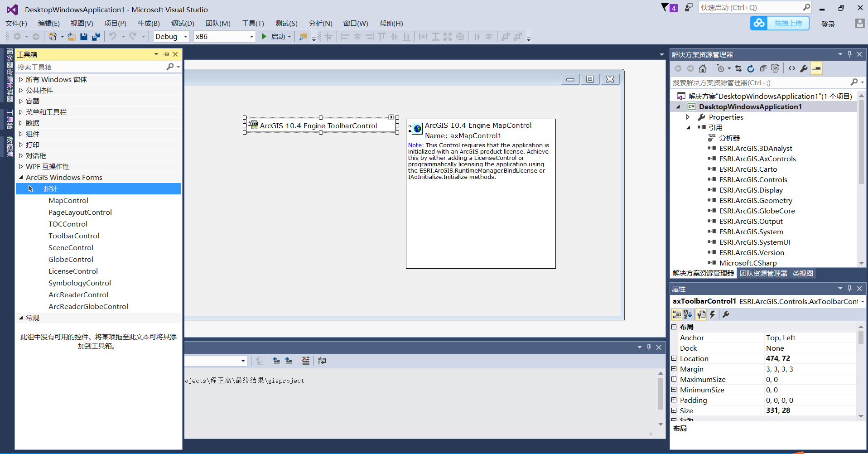Open the Debug configuration dropdown
The width and height of the screenshot is (868, 454).
point(185,36)
